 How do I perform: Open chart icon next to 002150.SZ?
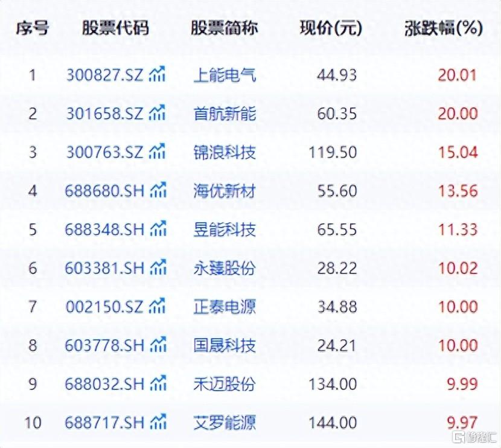tap(157, 306)
